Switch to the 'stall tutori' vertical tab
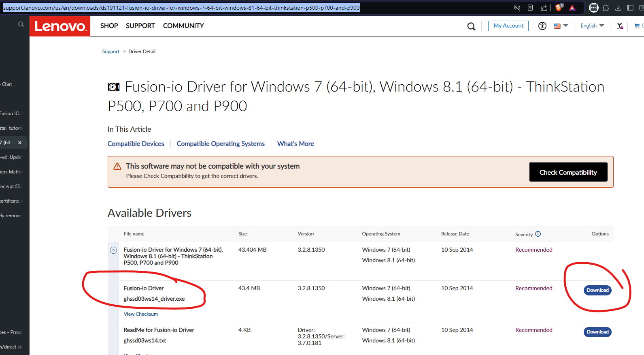This screenshot has height=355, width=644. (x=14, y=128)
